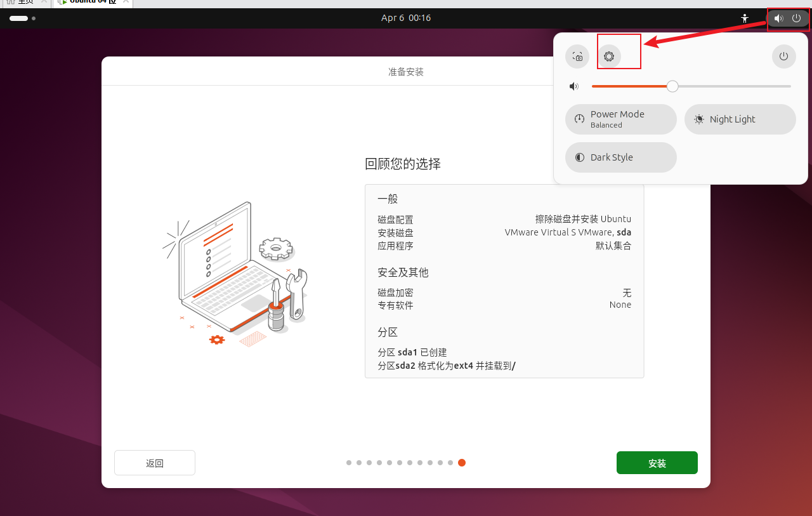Open the power menu button in quick settings panel
Image resolution: width=812 pixels, height=516 pixels.
click(783, 56)
